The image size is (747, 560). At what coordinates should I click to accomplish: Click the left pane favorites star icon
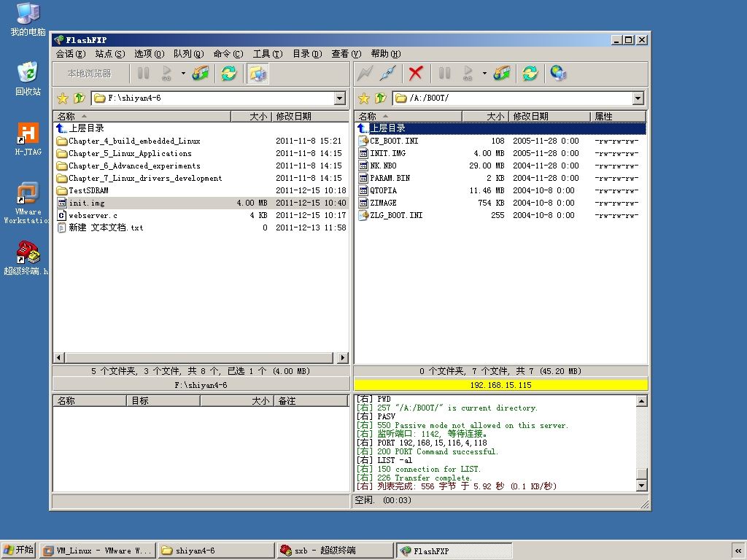63,98
